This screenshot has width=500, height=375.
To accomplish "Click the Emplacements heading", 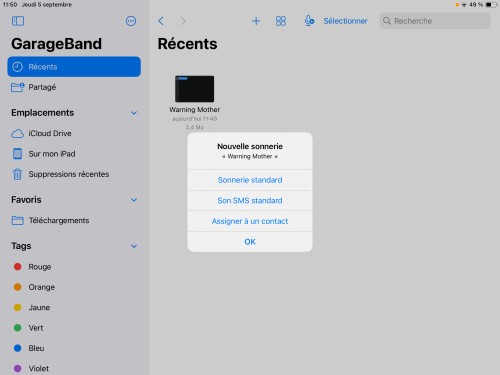I will (x=43, y=113).
